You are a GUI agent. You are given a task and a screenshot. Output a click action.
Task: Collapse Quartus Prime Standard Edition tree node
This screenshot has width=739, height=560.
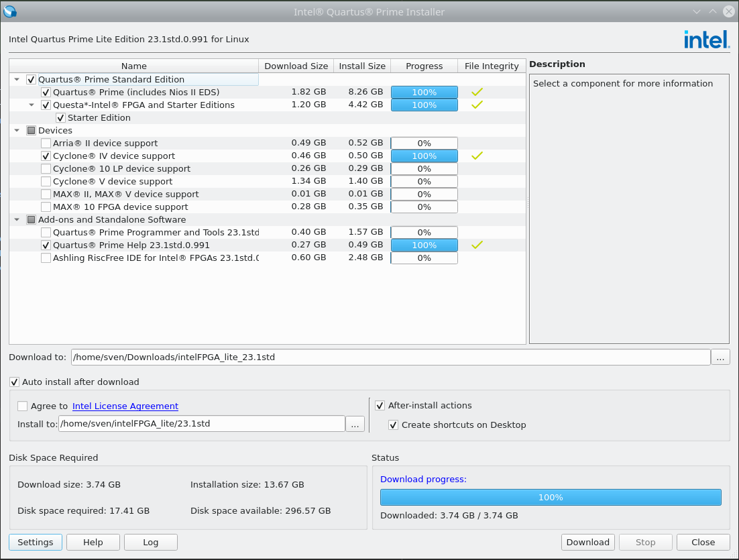[17, 80]
